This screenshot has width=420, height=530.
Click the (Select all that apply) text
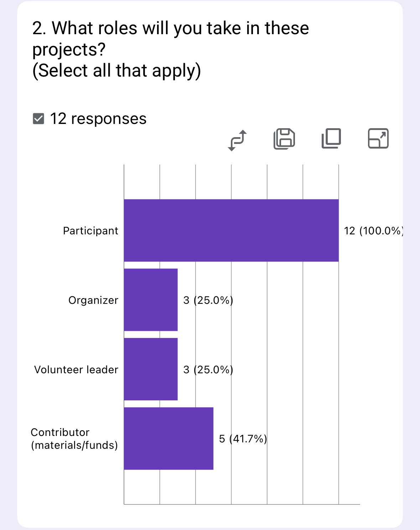116,71
